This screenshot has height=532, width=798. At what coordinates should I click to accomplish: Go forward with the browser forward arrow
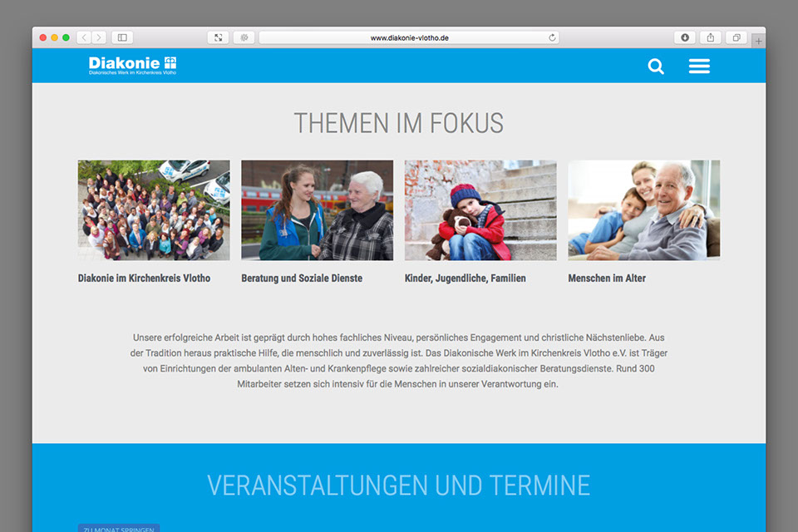click(99, 37)
